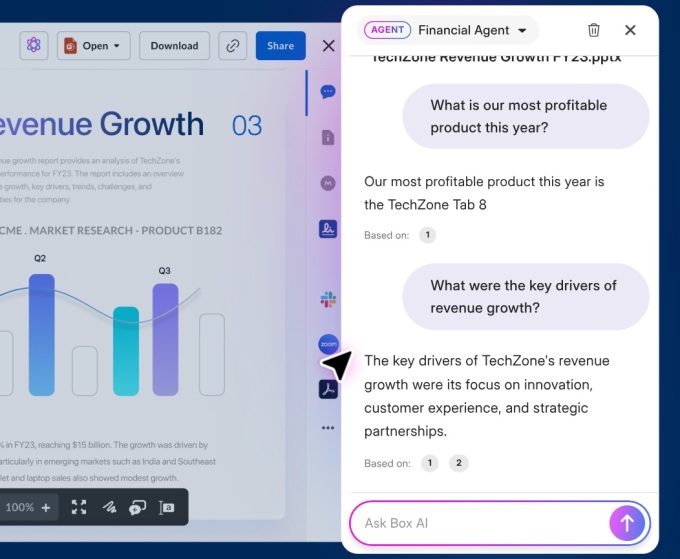Send the message with the arrow button

click(627, 523)
